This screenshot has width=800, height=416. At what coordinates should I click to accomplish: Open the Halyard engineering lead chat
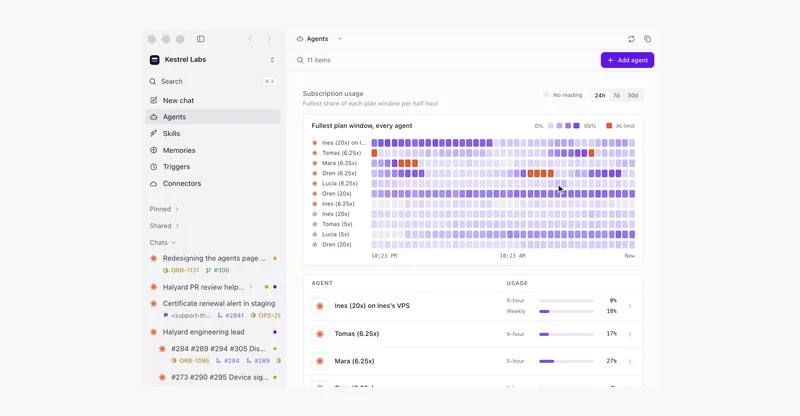coord(204,332)
